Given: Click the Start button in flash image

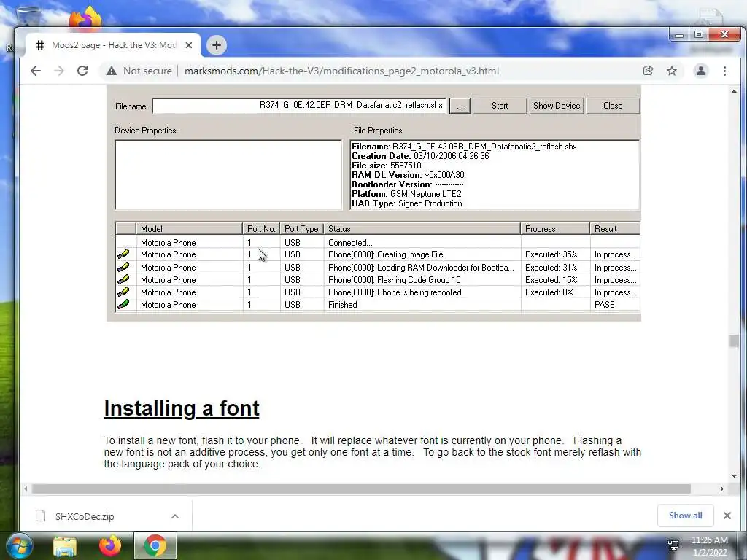Looking at the screenshot, I should (x=499, y=106).
